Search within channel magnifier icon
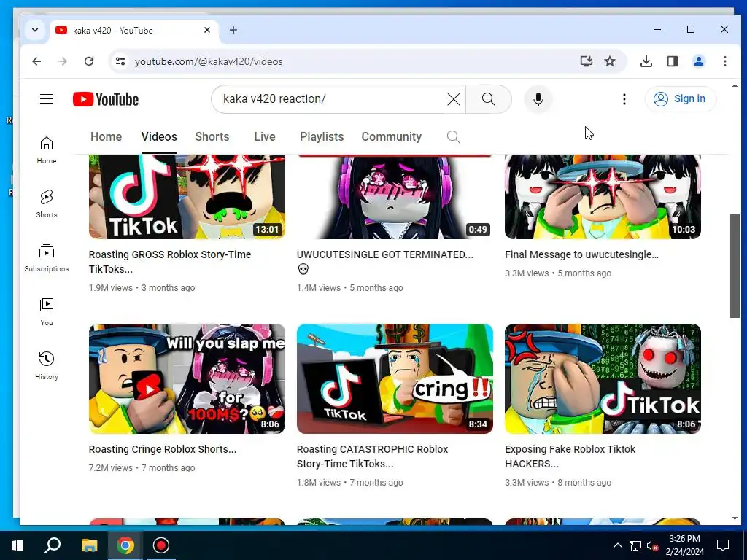 pos(453,137)
